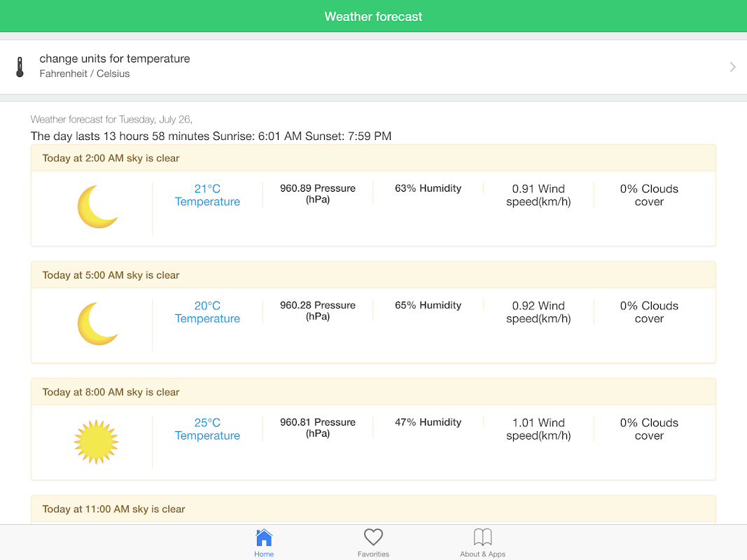747x560 pixels.
Task: Click the 'Today at 5:00 AM sky is clear' header
Action: pos(374,275)
